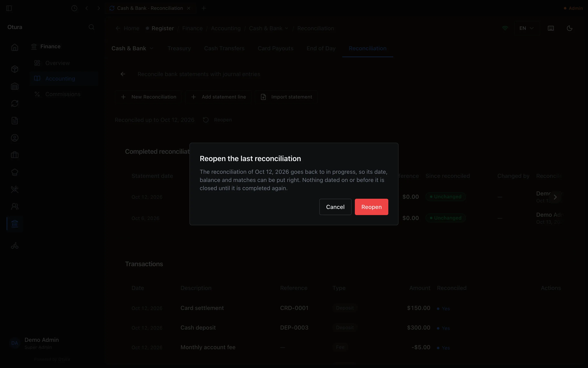Expand the Oct 12, 2026 reconciliation row chevron
The width and height of the screenshot is (588, 368).
pyautogui.click(x=555, y=197)
